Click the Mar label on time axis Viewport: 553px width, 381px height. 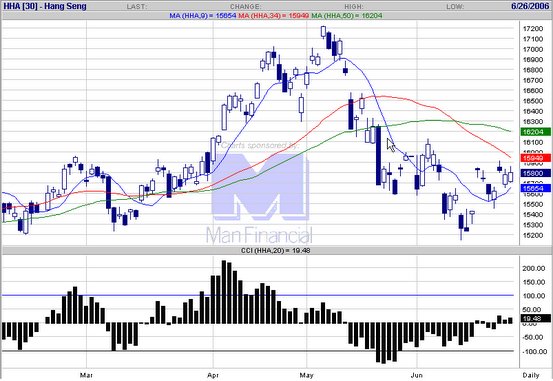pos(86,375)
